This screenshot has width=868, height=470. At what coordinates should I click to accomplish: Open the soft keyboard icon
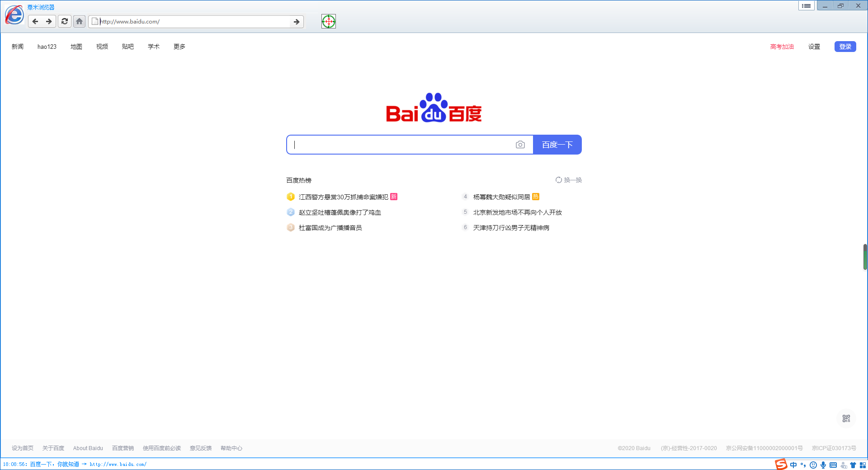833,465
